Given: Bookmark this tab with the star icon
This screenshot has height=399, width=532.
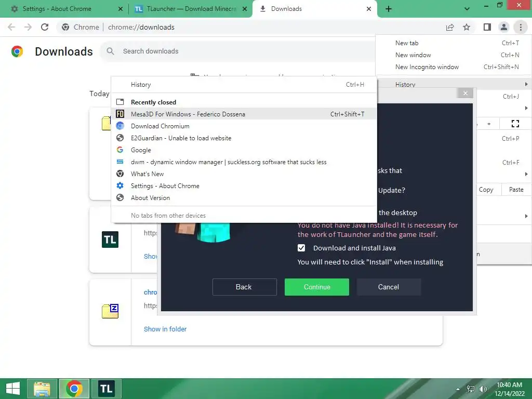Looking at the screenshot, I should point(467,27).
